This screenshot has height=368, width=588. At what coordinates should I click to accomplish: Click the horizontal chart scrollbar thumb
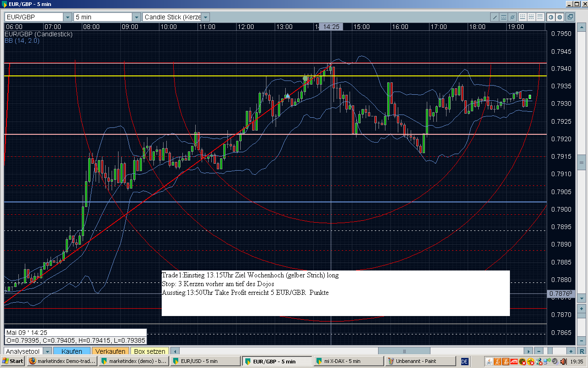404,351
